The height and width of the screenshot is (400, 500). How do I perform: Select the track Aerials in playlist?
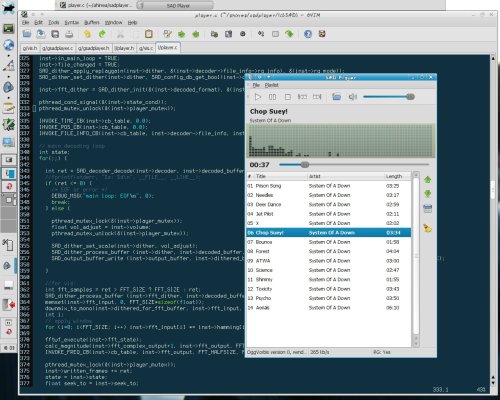[329, 308]
